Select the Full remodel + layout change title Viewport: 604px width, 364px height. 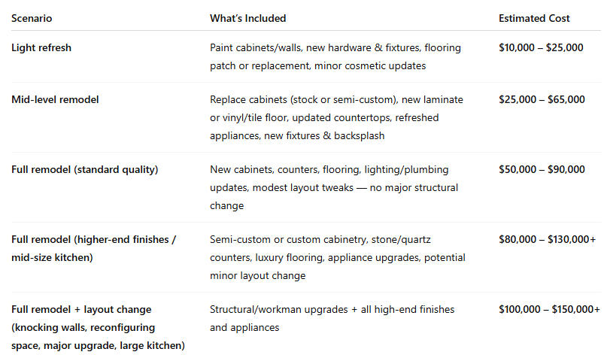click(x=81, y=310)
